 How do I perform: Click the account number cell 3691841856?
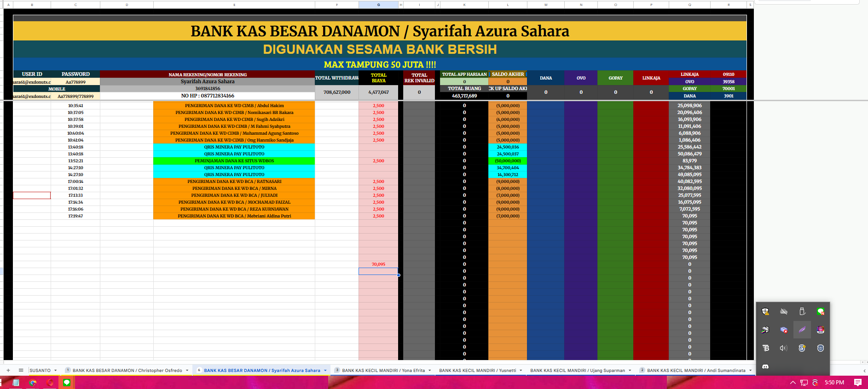click(208, 88)
